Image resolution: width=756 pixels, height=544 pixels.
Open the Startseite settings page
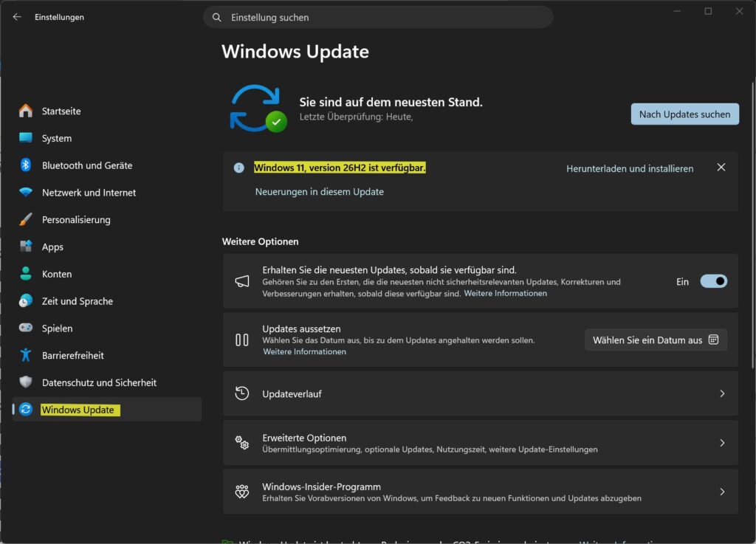[x=106, y=111]
